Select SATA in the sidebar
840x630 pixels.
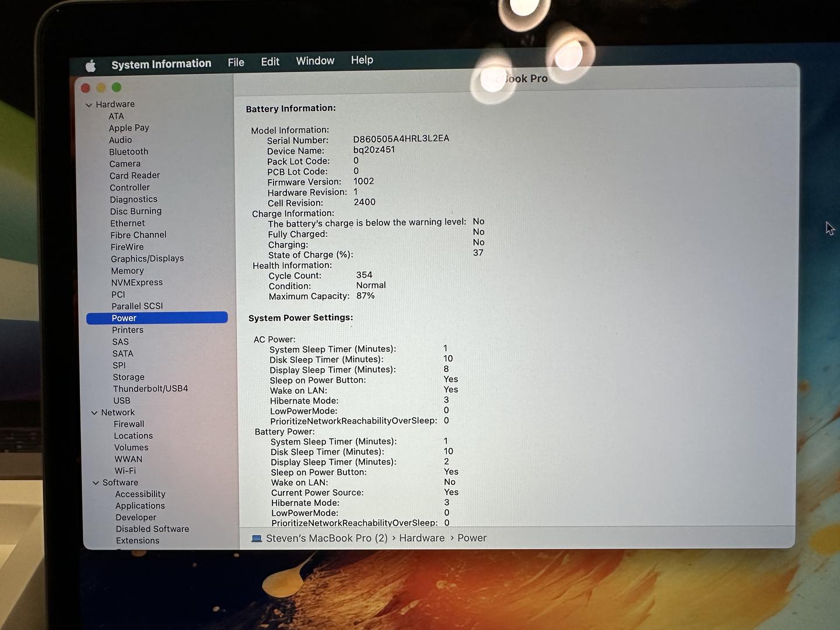pyautogui.click(x=123, y=353)
